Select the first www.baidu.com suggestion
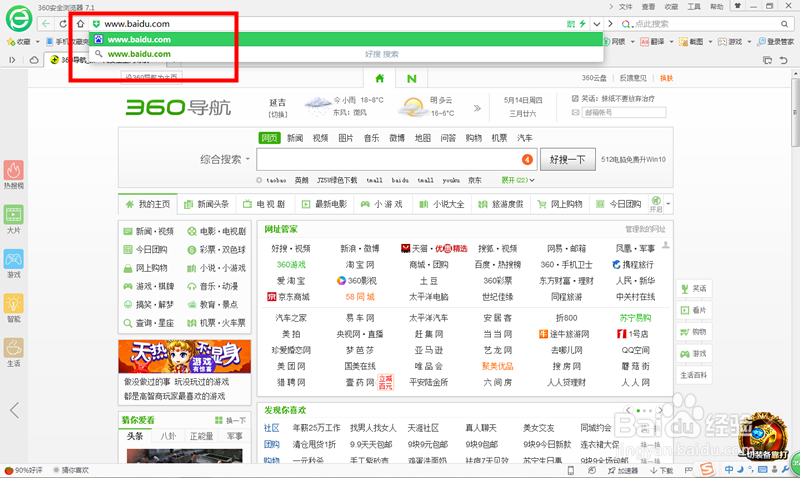This screenshot has height=478, width=800. (346, 39)
